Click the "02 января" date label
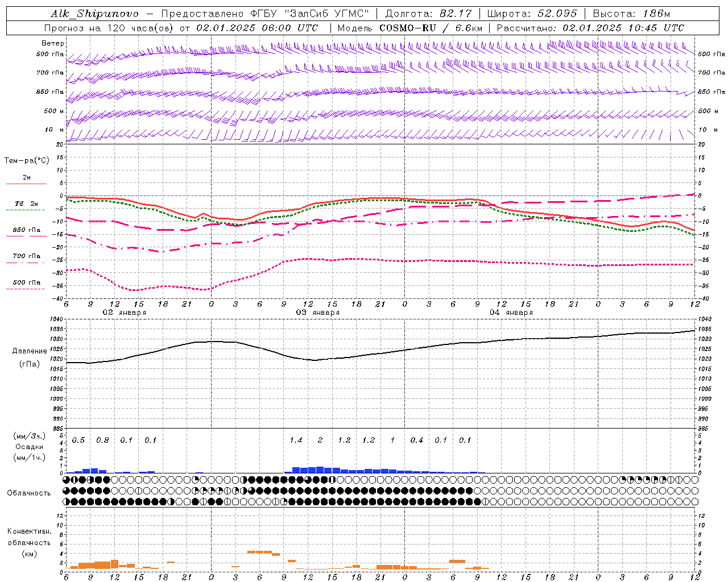Screen dimensions: 728x582 (124, 312)
